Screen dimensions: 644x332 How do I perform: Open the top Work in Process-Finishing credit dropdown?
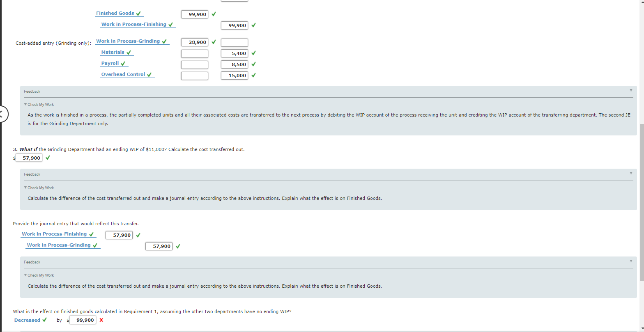137,25
